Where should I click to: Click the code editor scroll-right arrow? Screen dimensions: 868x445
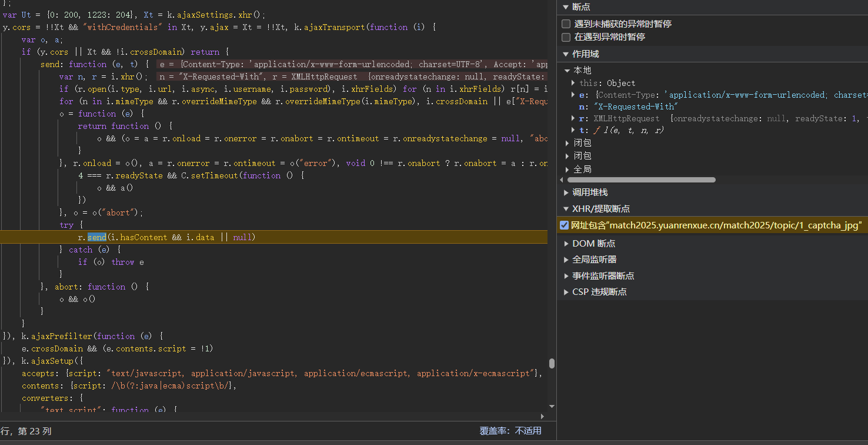(x=542, y=416)
